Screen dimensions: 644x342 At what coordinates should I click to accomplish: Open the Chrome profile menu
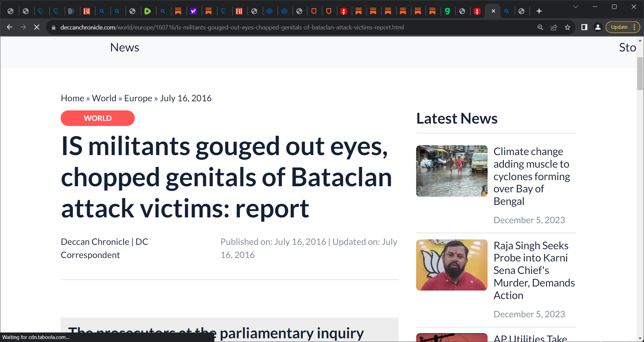[x=598, y=27]
